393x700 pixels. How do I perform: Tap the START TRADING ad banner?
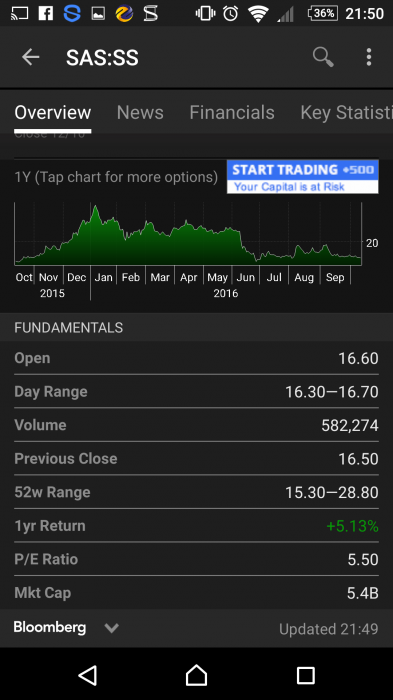(303, 177)
